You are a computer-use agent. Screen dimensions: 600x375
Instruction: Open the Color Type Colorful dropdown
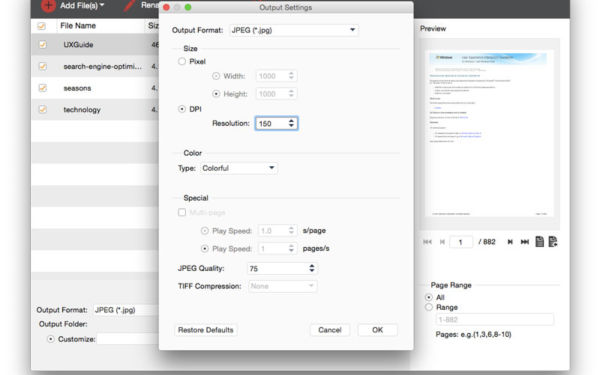coord(239,168)
